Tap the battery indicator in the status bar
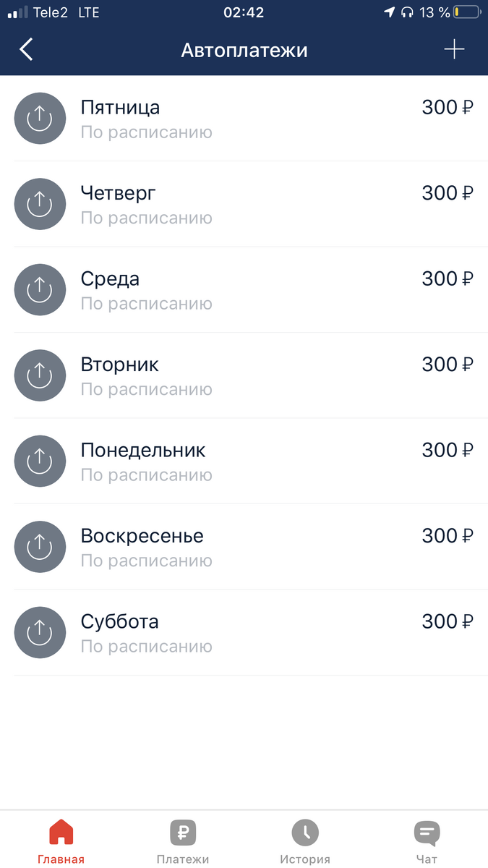The width and height of the screenshot is (488, 868). (466, 12)
